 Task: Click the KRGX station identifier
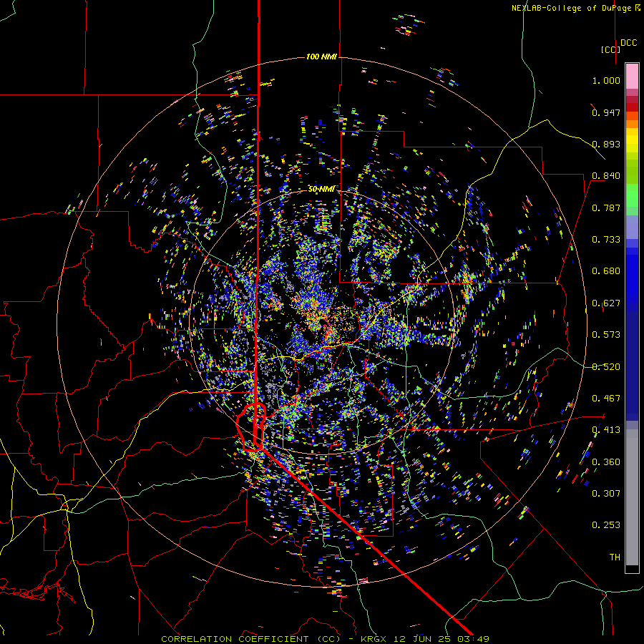click(x=374, y=639)
